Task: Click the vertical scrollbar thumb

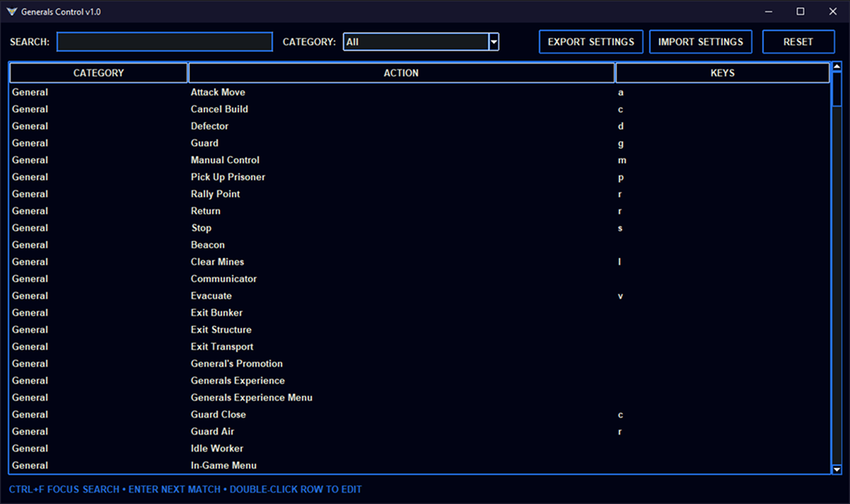Action: [837, 90]
